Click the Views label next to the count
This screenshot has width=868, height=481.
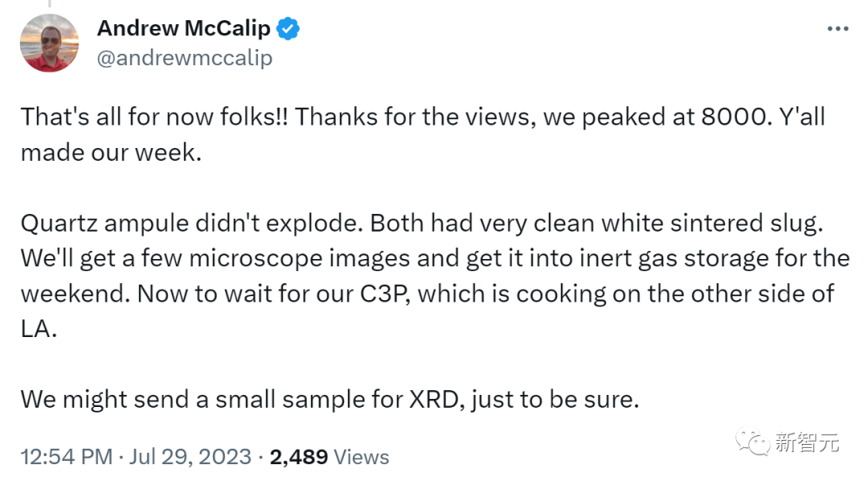point(360,456)
